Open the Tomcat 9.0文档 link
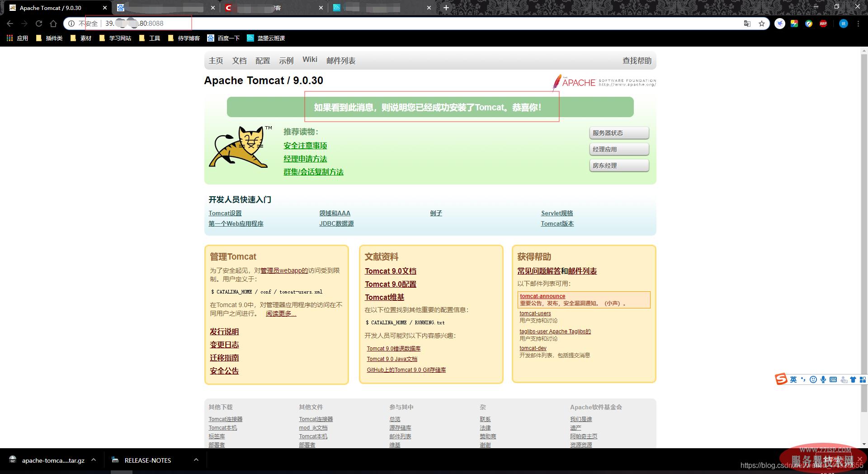 (391, 271)
